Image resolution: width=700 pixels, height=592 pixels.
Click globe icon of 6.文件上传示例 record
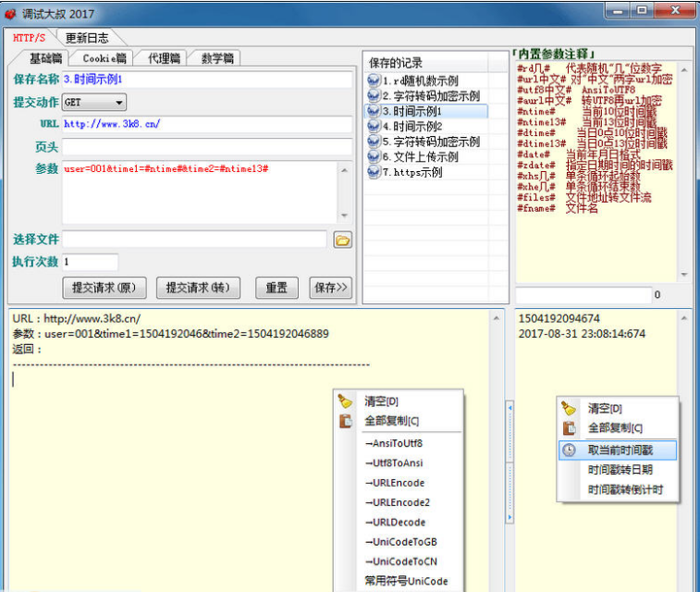click(x=374, y=157)
